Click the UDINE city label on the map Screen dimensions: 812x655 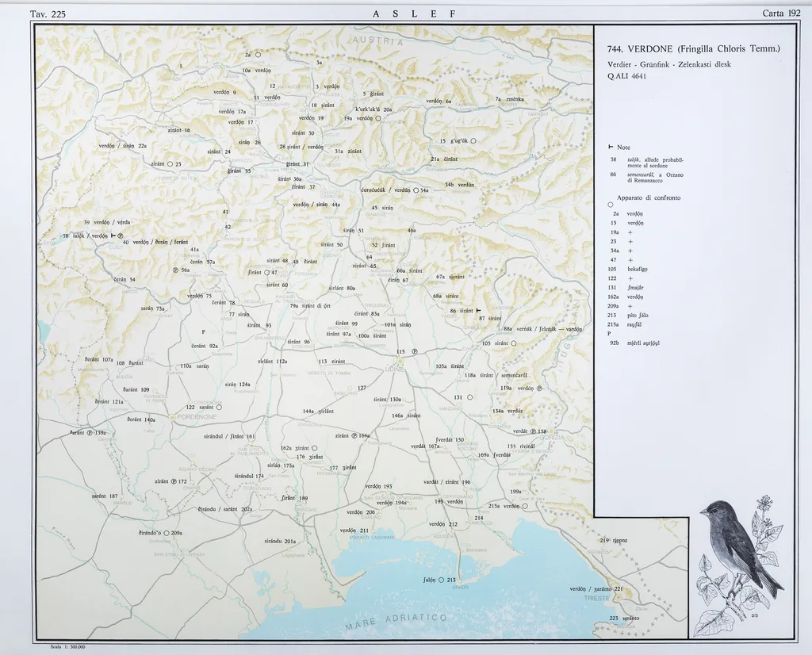(394, 369)
